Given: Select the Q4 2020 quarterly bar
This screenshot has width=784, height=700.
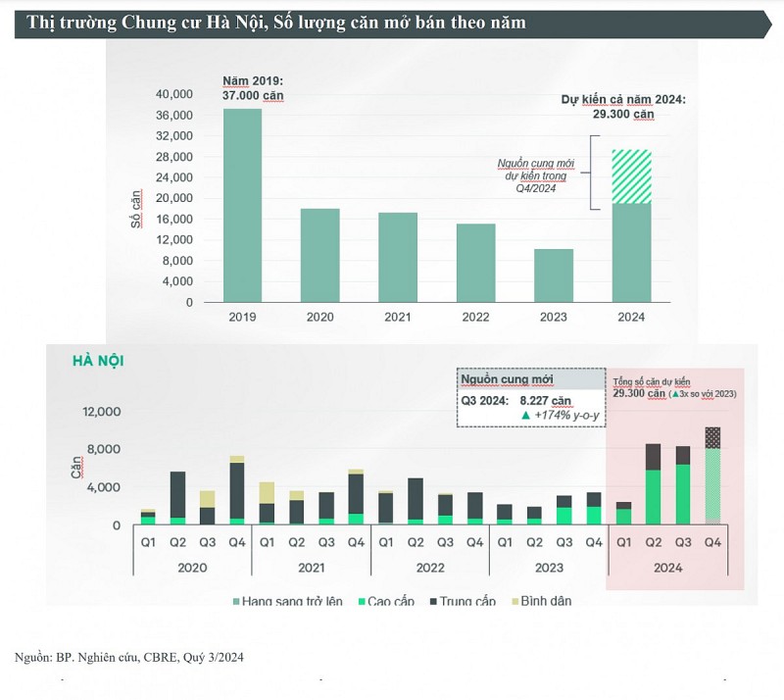Looking at the screenshot, I should (x=237, y=490).
